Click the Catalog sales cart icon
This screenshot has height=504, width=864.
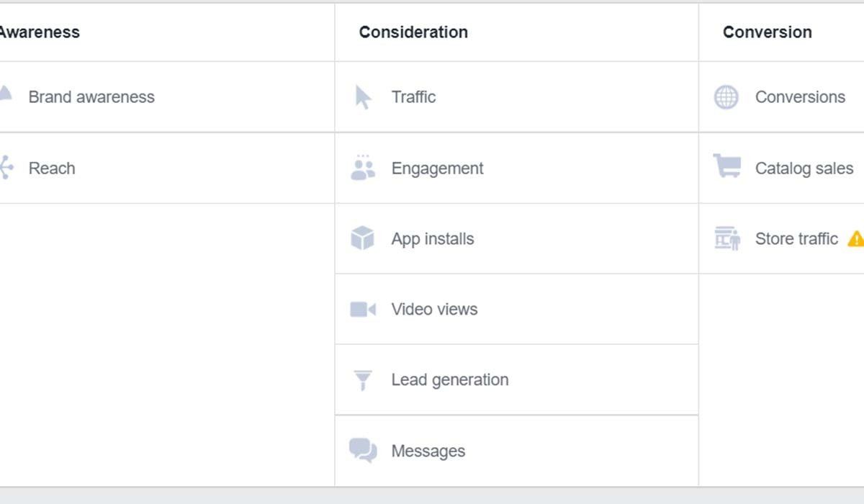726,167
